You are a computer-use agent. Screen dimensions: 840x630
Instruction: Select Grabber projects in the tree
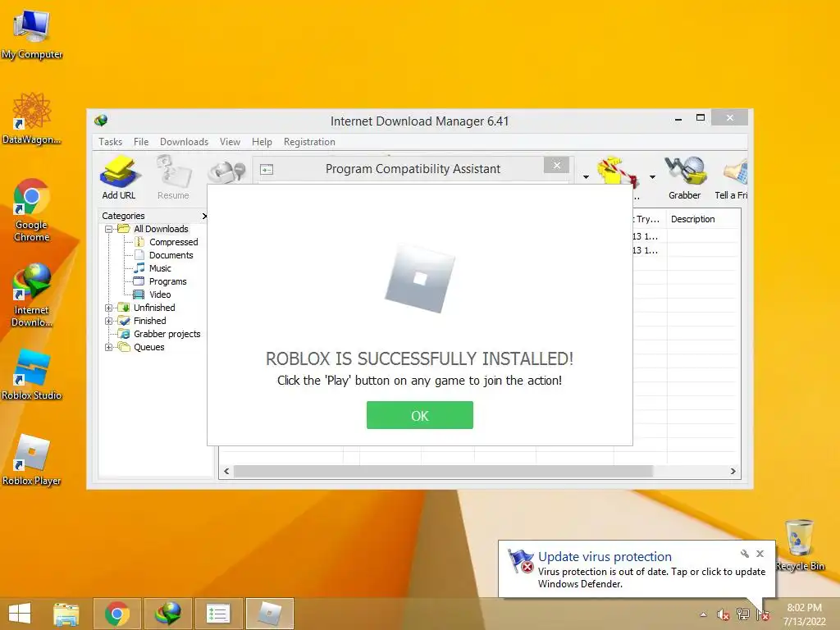point(167,334)
